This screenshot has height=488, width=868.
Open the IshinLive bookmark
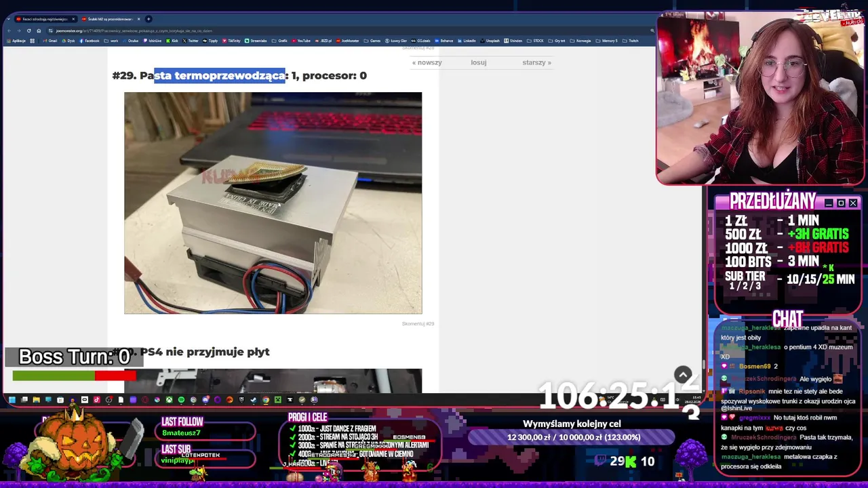pos(152,41)
